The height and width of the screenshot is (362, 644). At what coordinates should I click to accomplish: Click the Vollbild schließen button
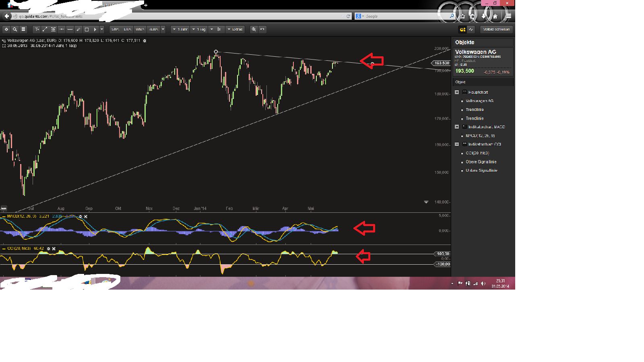pyautogui.click(x=496, y=29)
